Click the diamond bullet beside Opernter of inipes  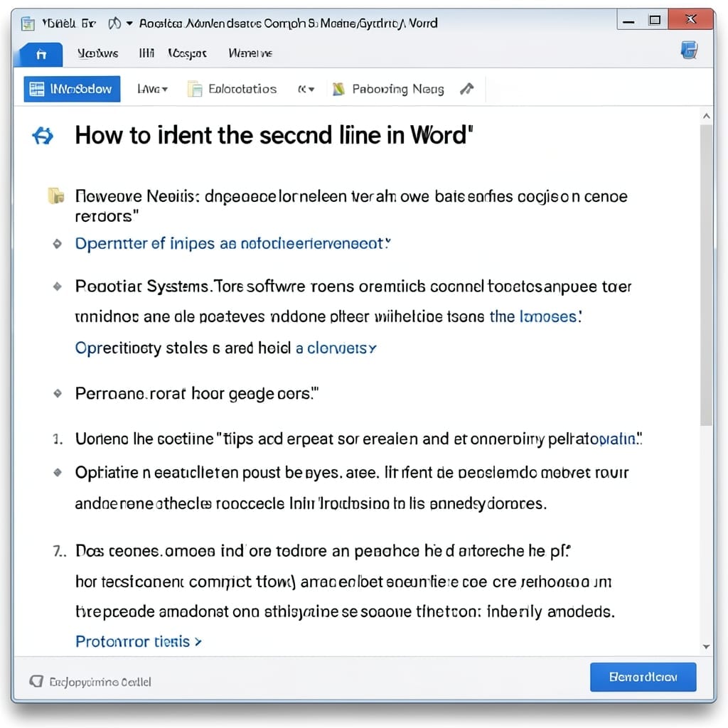pyautogui.click(x=57, y=244)
